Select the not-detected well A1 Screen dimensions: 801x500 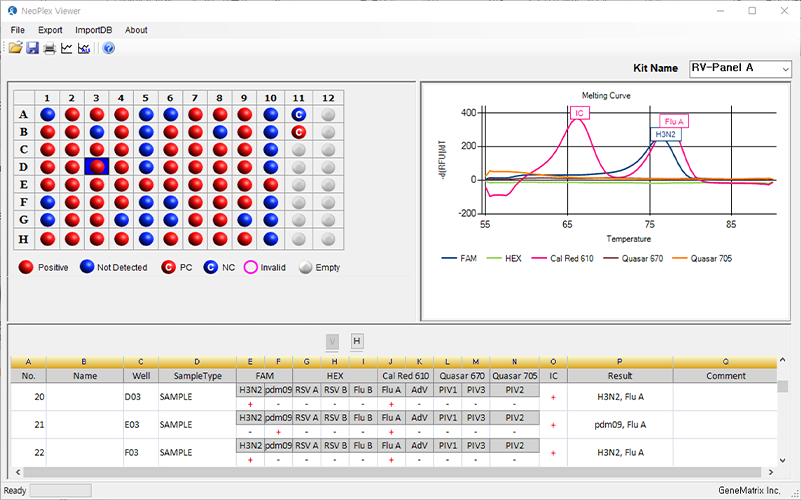point(46,115)
